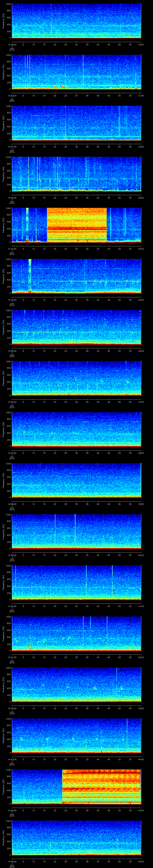
Task: Click the Frequency (Hz) label of the 14:29:00 panel
Action: click(3, 21)
